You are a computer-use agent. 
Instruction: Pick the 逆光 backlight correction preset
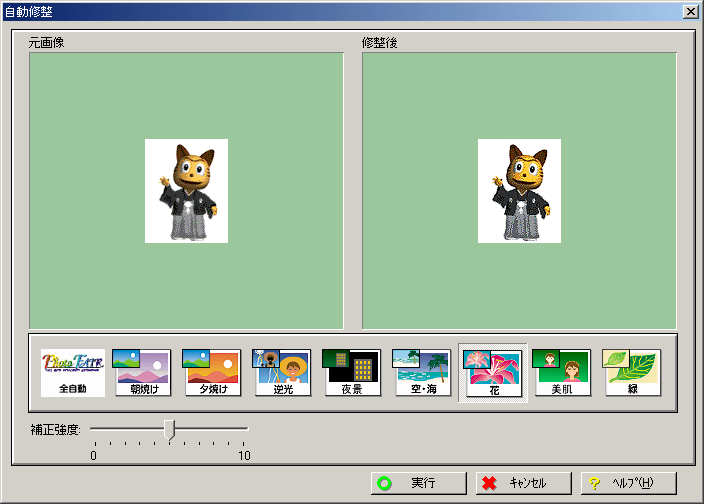coord(282,373)
